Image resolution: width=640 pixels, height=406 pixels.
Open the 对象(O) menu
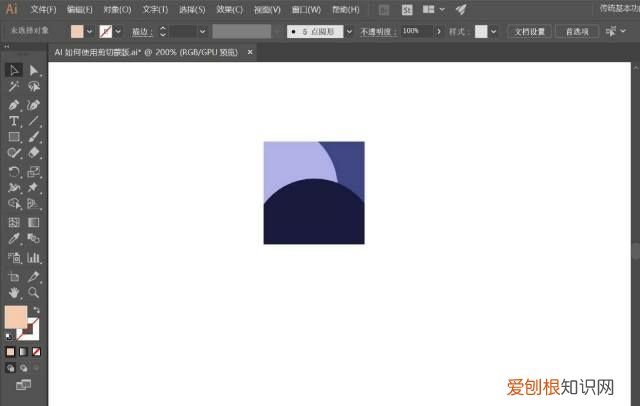(x=117, y=9)
